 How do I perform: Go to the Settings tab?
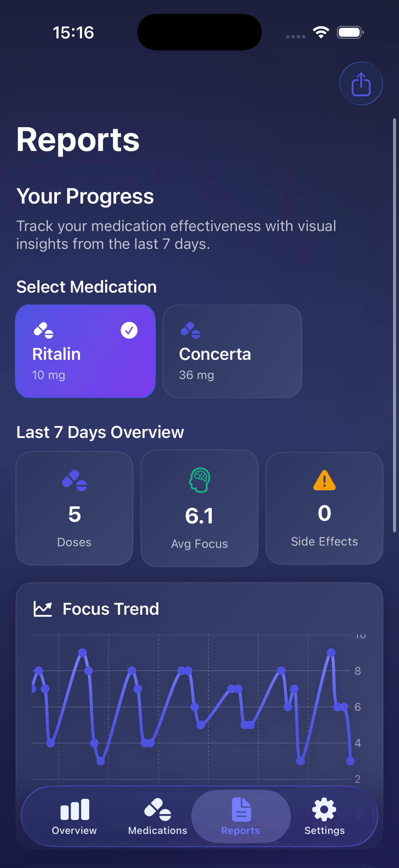(324, 816)
